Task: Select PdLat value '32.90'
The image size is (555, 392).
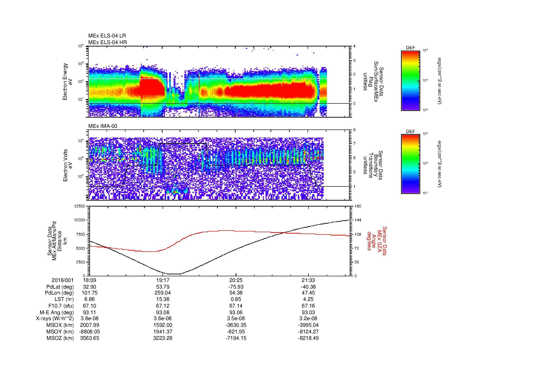Action: click(89, 287)
